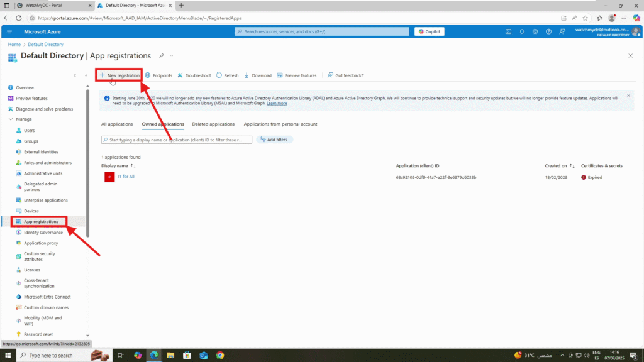644x362 pixels.
Task: Open the watchmydc account menu
Action: click(608, 31)
